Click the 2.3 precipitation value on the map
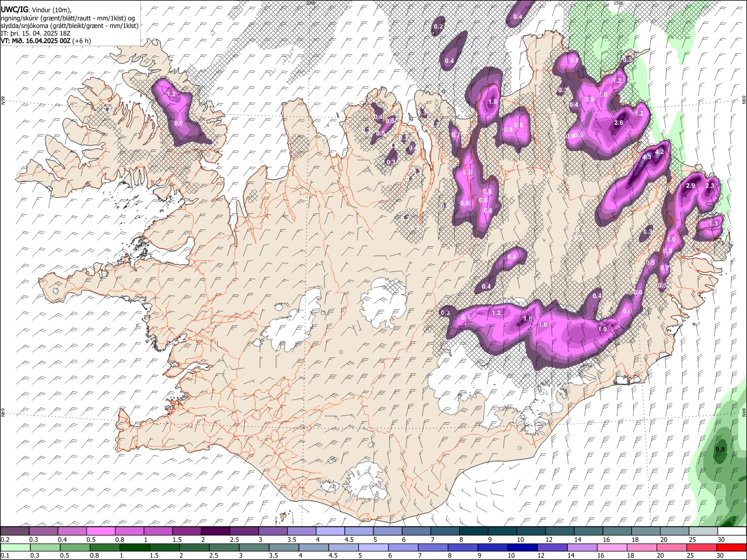The width and height of the screenshot is (747, 560). click(710, 185)
